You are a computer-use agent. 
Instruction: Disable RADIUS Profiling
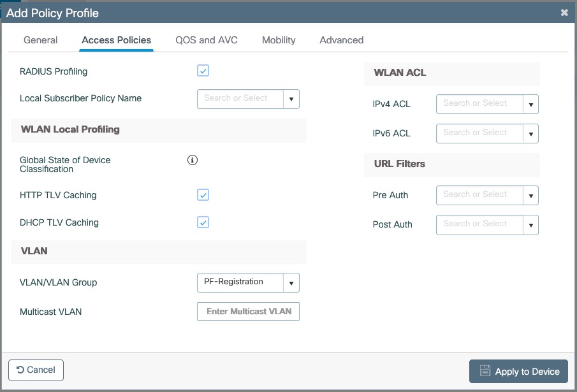(203, 71)
